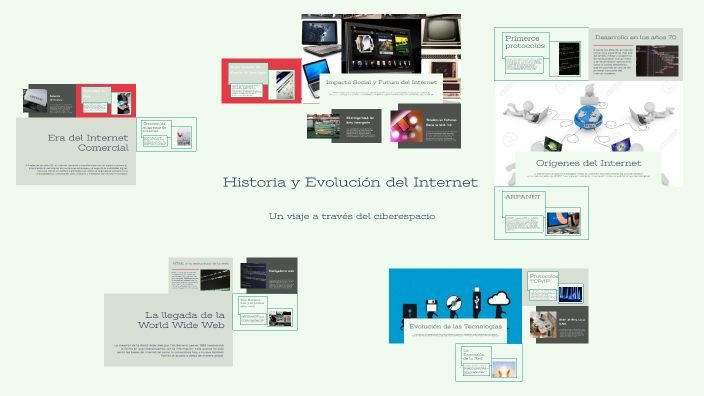Click the code editor thumbnail in 'Desarrollo en los años 70'

click(x=657, y=61)
